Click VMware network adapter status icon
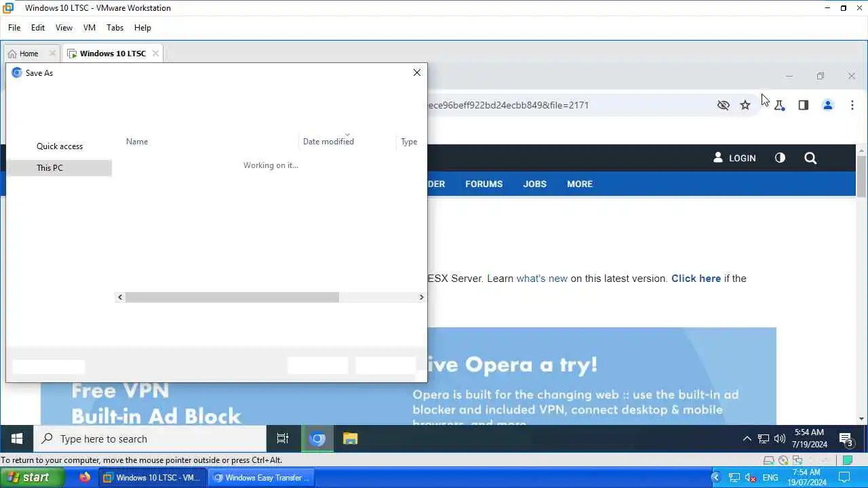This screenshot has height=488, width=868. [797, 460]
